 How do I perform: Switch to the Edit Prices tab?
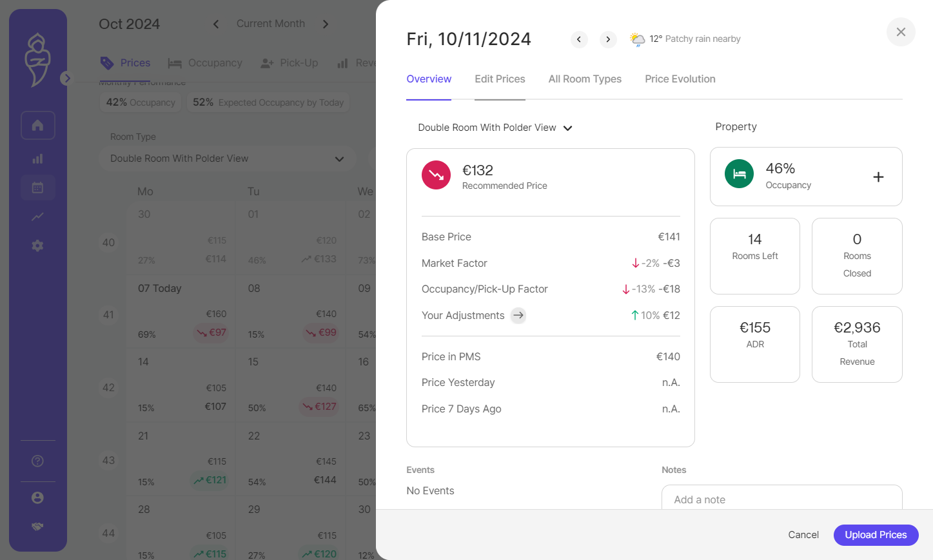500,79
